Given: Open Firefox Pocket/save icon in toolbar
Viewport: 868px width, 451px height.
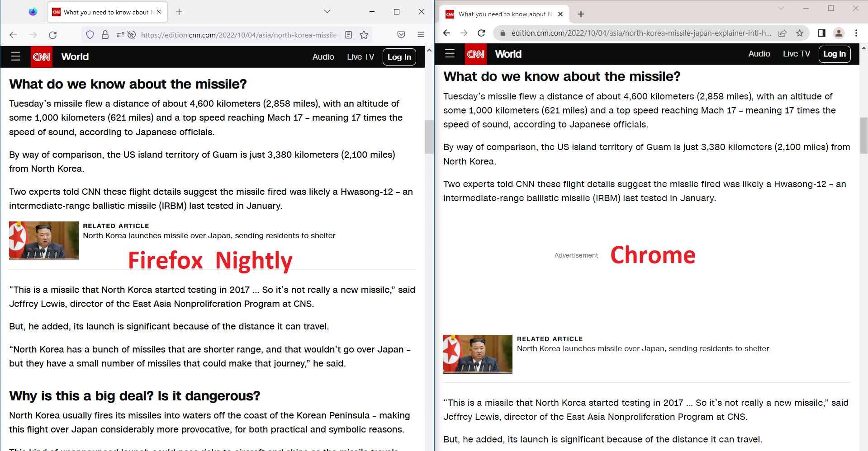Looking at the screenshot, I should point(401,35).
